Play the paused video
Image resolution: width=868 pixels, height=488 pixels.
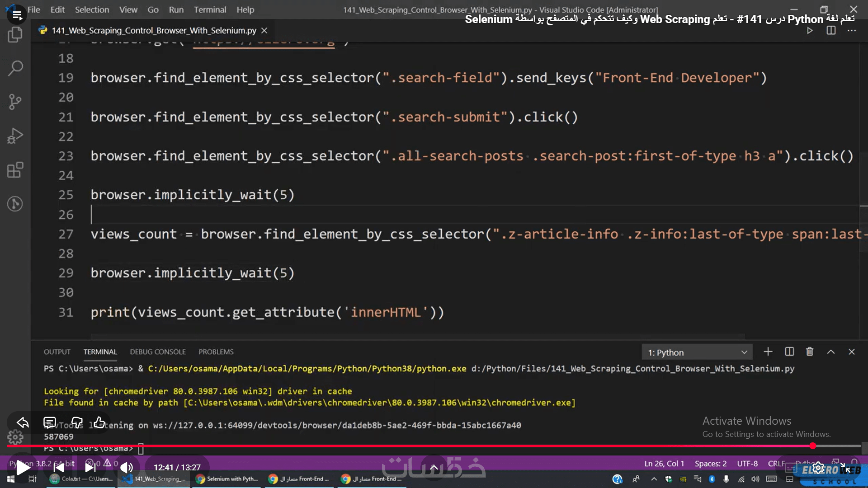[23, 468]
